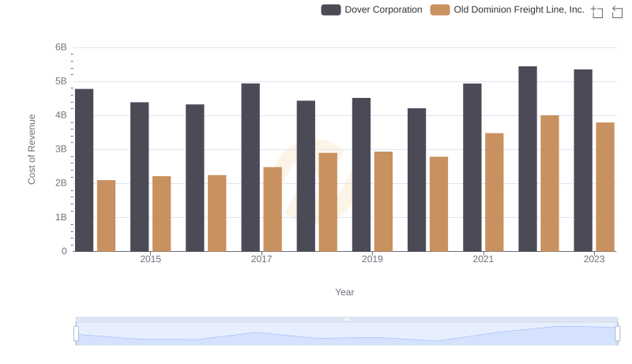Click Dover Corporation bar for 2022
Screen dimensions: 632x364
(x=528, y=159)
